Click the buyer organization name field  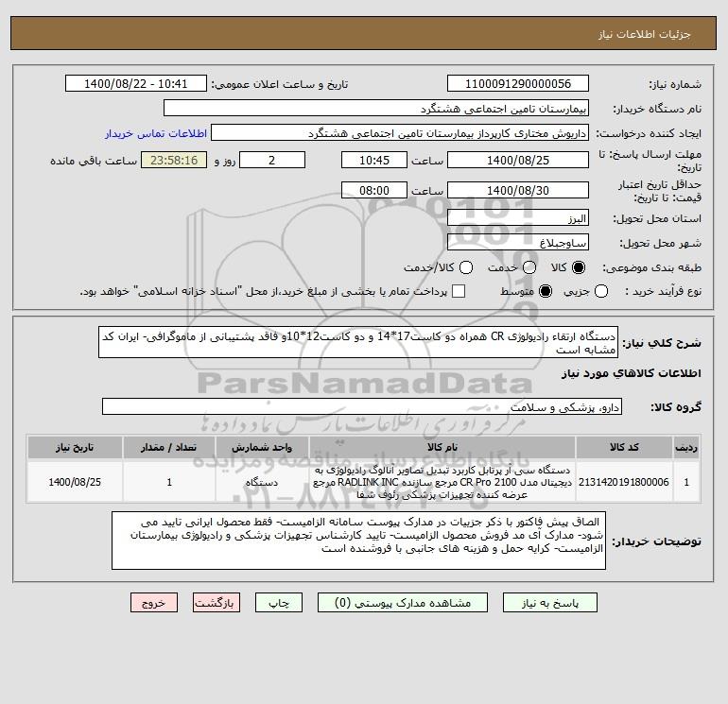[376, 109]
